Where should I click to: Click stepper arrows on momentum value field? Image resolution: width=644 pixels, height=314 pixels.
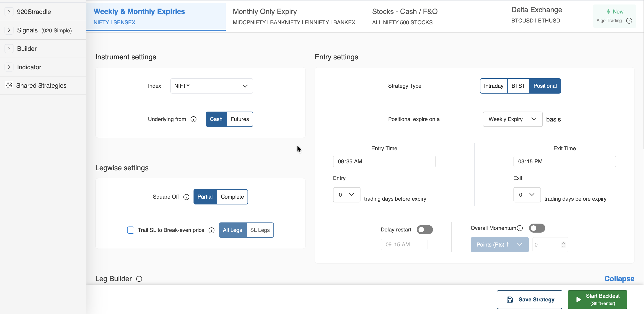tap(563, 244)
